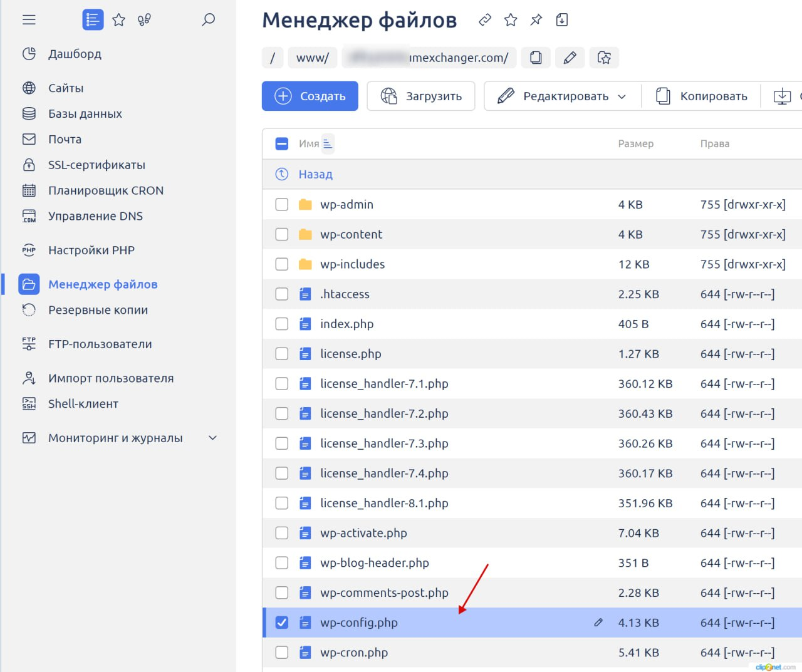
Task: Uncheck the wp-config.php checkbox
Action: (x=282, y=623)
